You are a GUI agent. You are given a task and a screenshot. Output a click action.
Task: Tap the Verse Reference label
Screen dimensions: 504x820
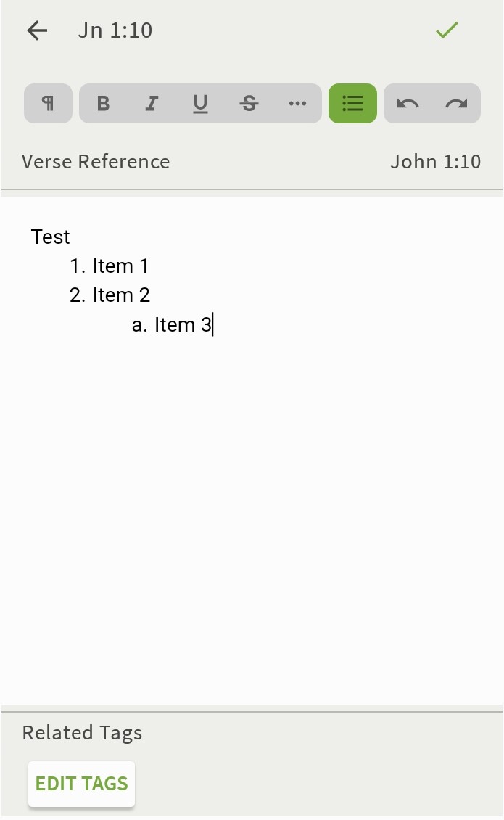[x=96, y=161]
